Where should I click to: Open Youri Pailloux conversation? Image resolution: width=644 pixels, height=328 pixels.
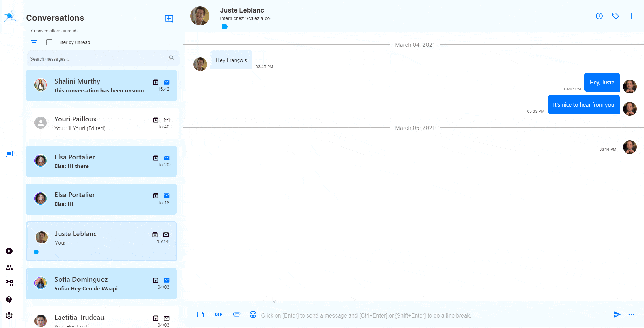[101, 123]
